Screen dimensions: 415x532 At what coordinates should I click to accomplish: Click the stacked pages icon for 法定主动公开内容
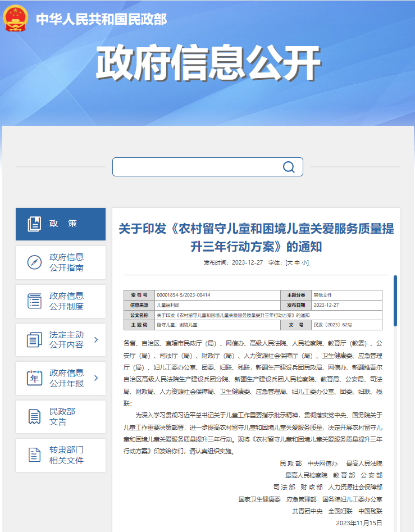point(34,340)
